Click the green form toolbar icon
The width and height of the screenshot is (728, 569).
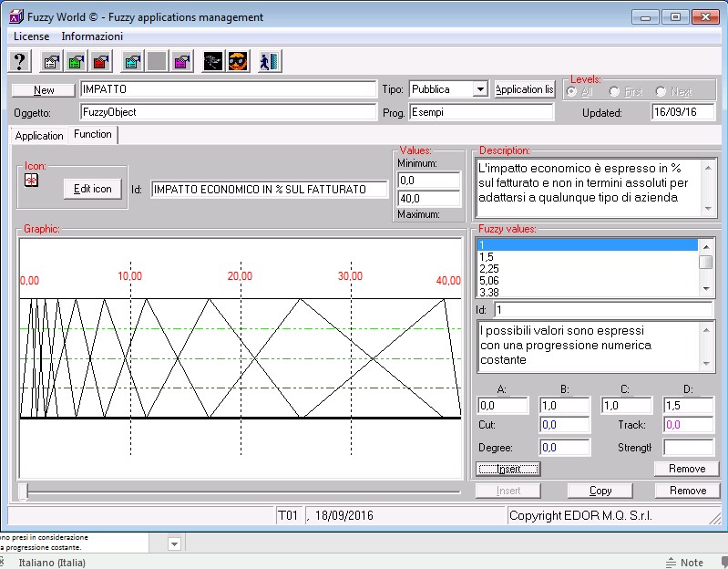(x=77, y=61)
